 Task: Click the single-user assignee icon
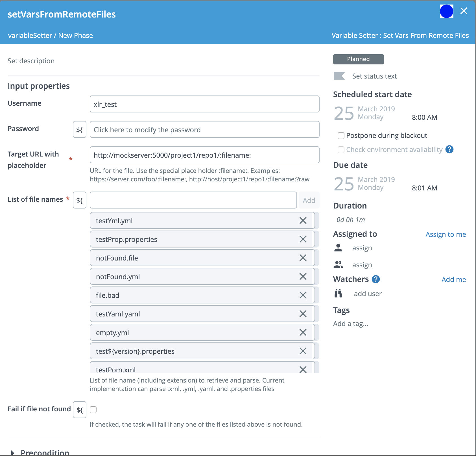(x=338, y=248)
